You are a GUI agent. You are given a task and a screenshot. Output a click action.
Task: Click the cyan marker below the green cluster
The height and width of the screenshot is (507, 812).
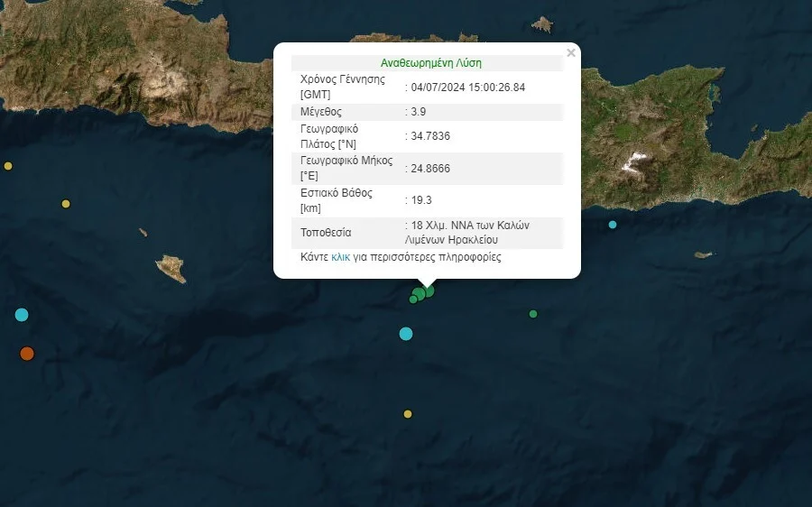point(406,334)
